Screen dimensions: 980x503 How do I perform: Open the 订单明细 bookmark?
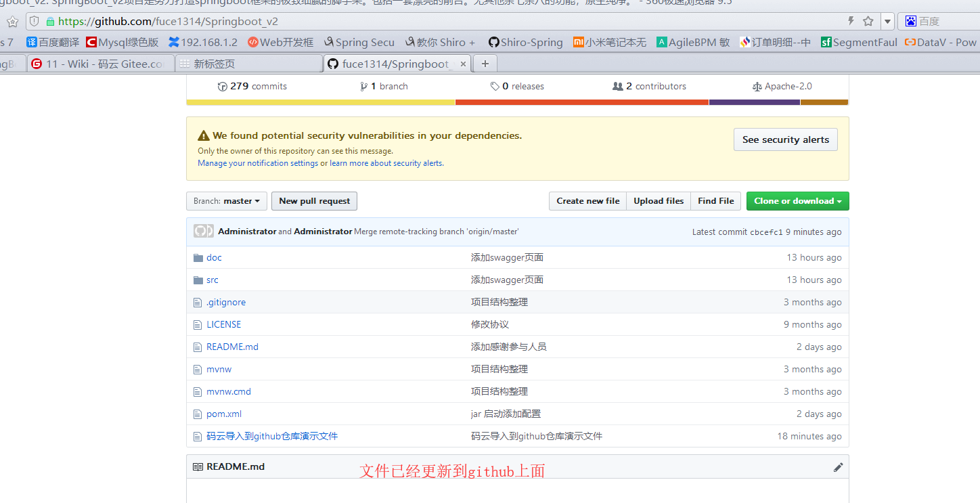coord(775,42)
